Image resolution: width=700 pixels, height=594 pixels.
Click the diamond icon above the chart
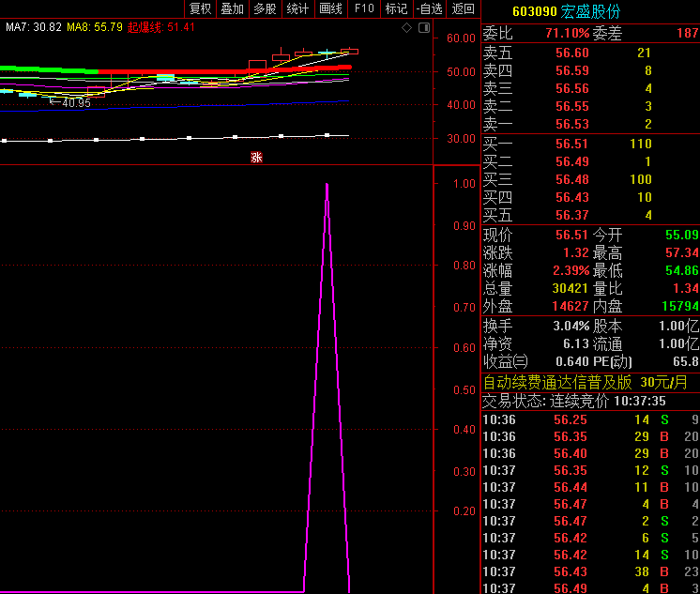(406, 28)
